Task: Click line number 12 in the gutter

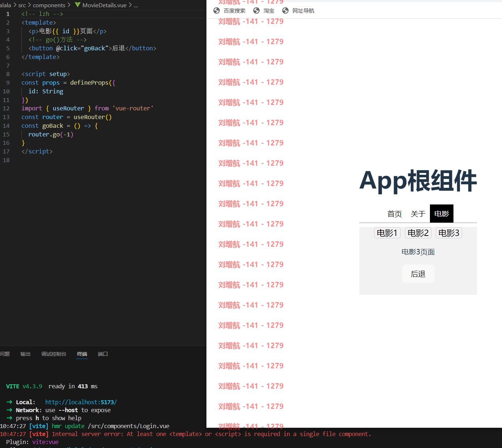Action: pos(6,109)
